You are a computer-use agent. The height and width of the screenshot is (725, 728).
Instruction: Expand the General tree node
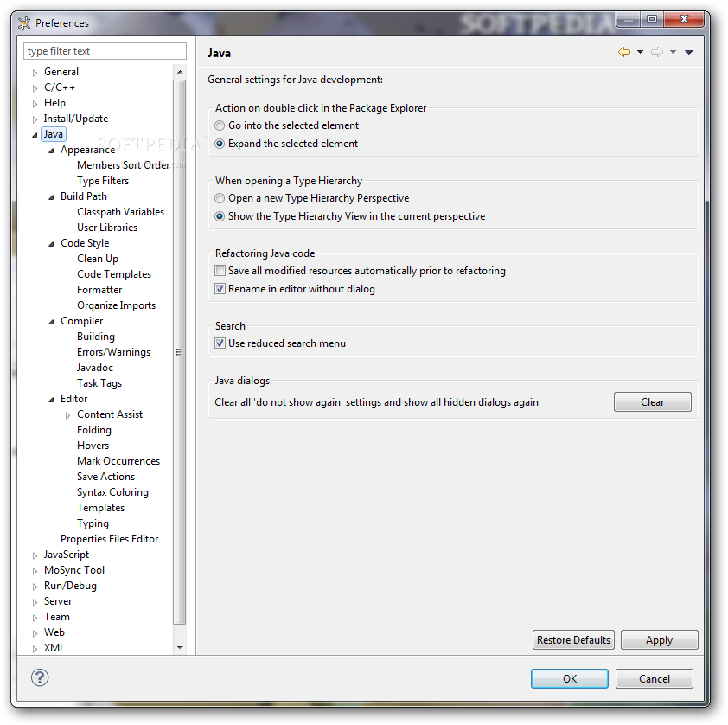[x=35, y=73]
